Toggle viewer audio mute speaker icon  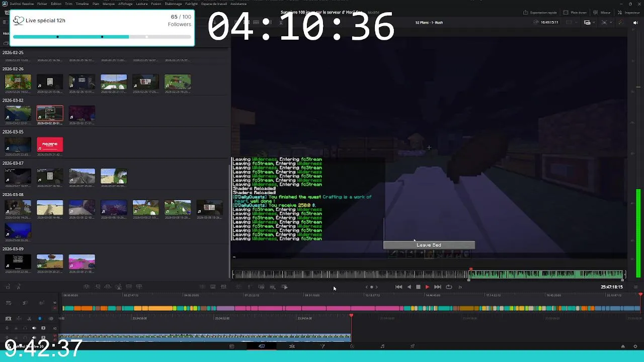coord(635,23)
